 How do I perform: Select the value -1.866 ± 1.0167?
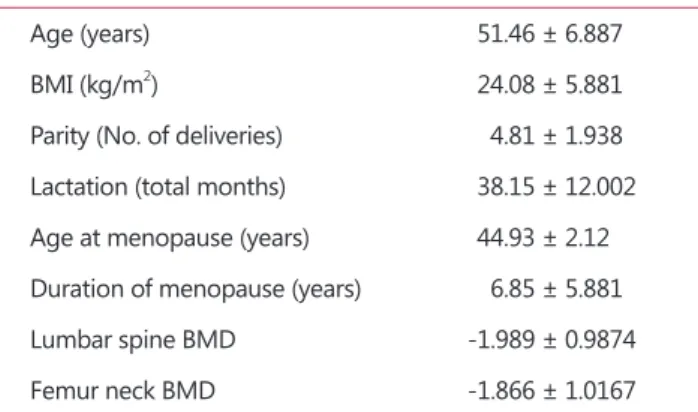[552, 391]
